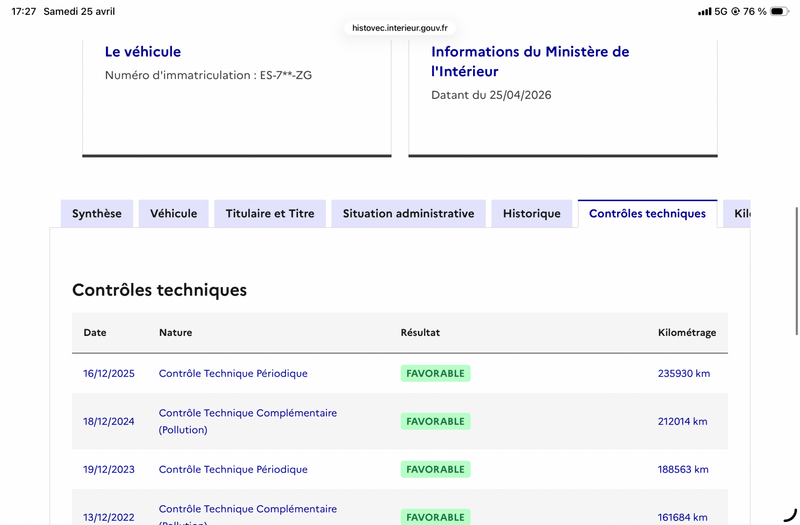Go to the Situation administrative tab
This screenshot has width=800, height=525.
(x=408, y=214)
